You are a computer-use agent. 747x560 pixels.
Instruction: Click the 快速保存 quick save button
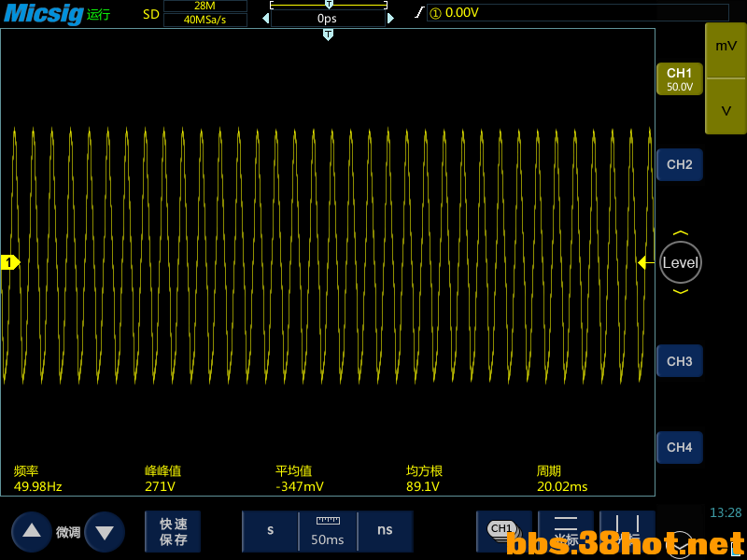coord(173,531)
